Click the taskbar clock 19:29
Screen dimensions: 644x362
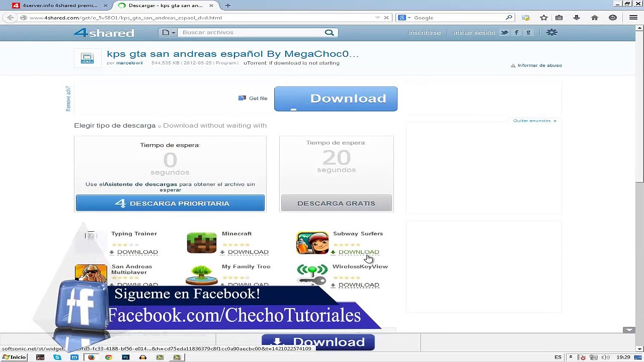click(x=623, y=357)
